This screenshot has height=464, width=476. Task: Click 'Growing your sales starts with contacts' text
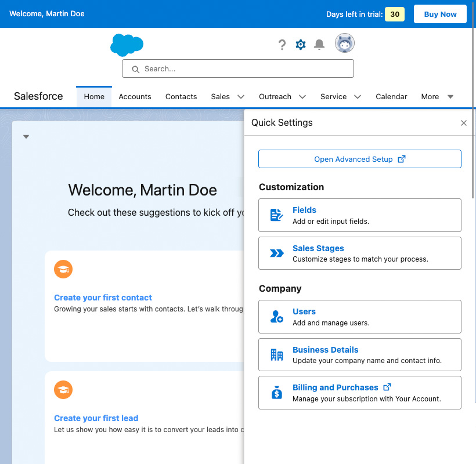149,309
